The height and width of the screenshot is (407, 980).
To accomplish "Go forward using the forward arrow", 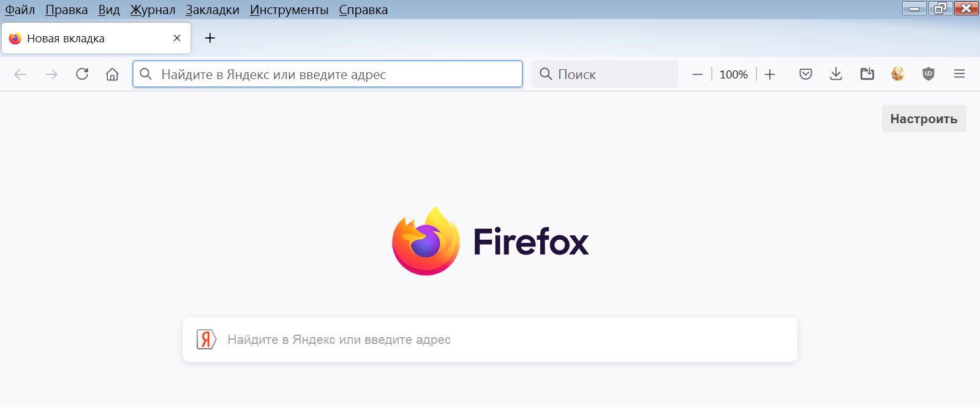I will [x=51, y=74].
